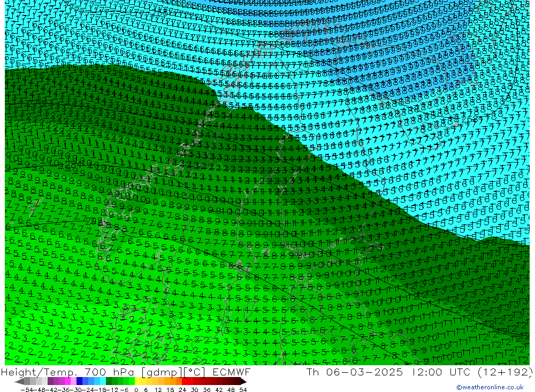Pick the yellow 0 degree legend swatch
This screenshot has width=535, height=392.
tap(137, 381)
